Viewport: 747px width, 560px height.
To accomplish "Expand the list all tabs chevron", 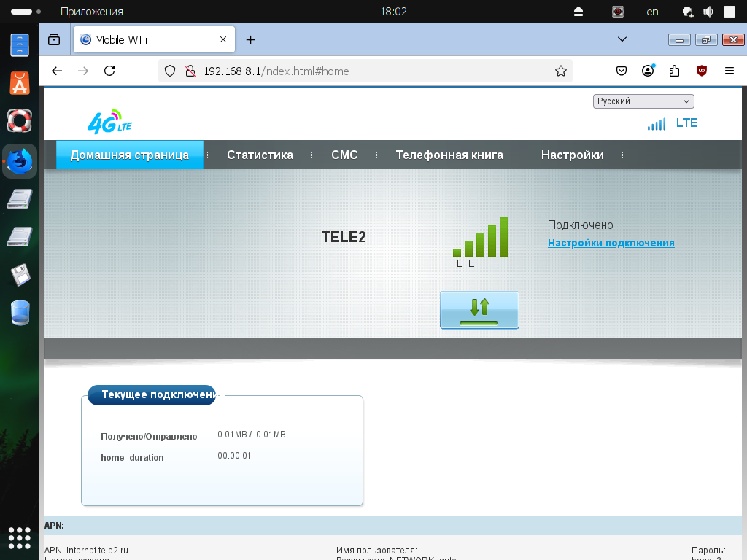I will pyautogui.click(x=622, y=39).
